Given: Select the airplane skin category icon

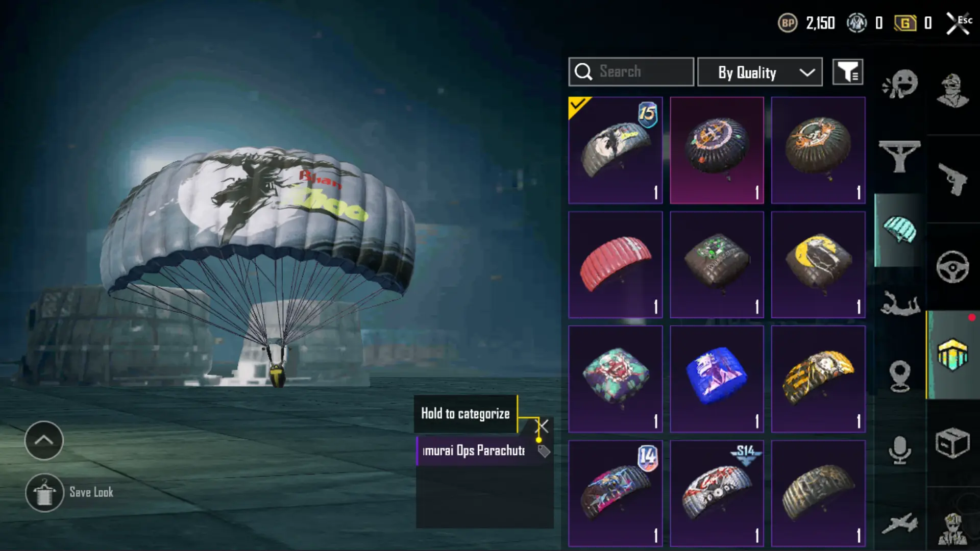Looking at the screenshot, I should click(x=900, y=524).
